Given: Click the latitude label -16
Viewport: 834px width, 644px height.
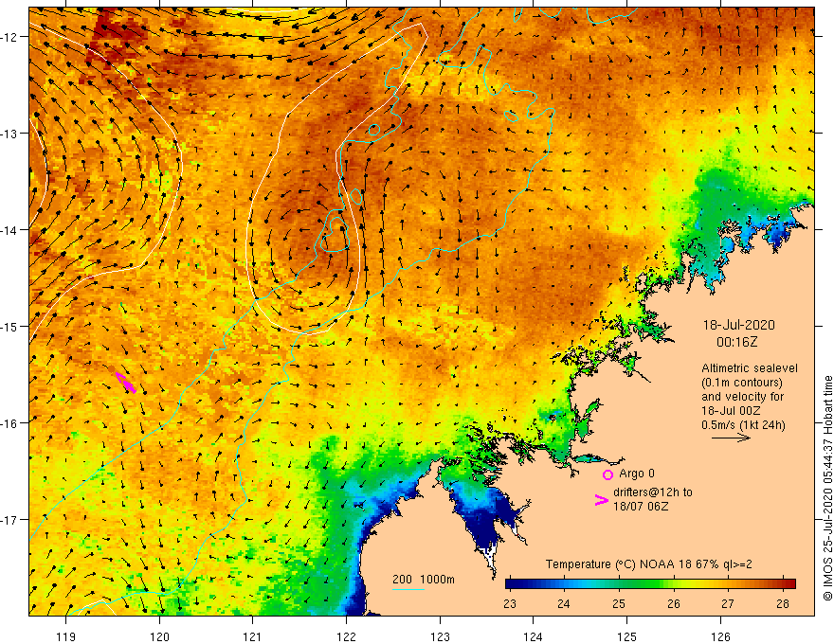Looking at the screenshot, I should tap(10, 423).
